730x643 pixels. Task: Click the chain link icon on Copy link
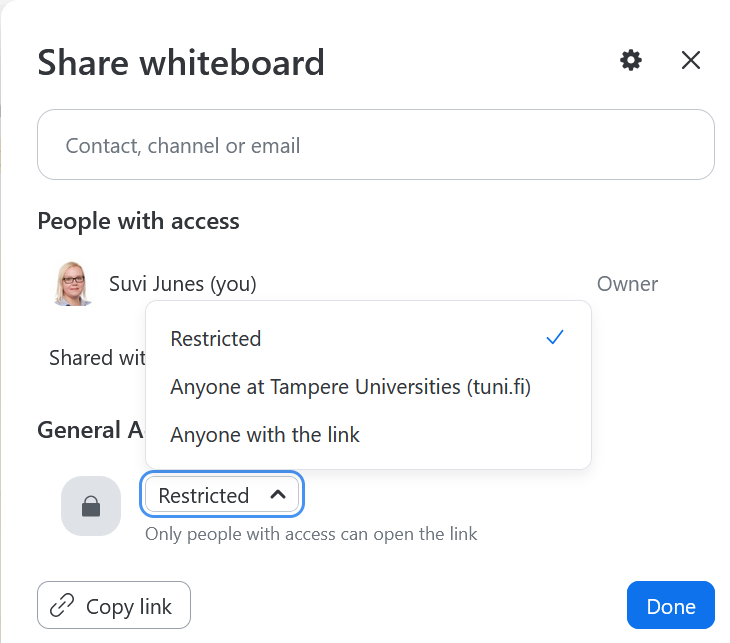62,606
